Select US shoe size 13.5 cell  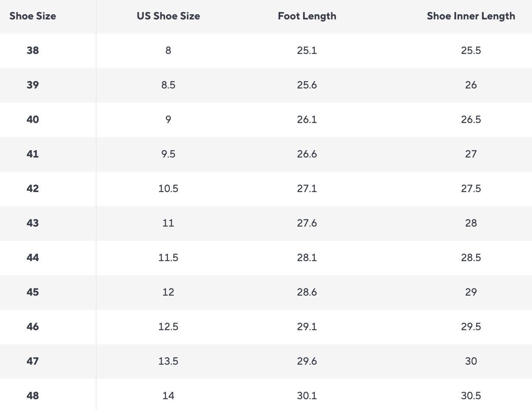click(x=168, y=361)
